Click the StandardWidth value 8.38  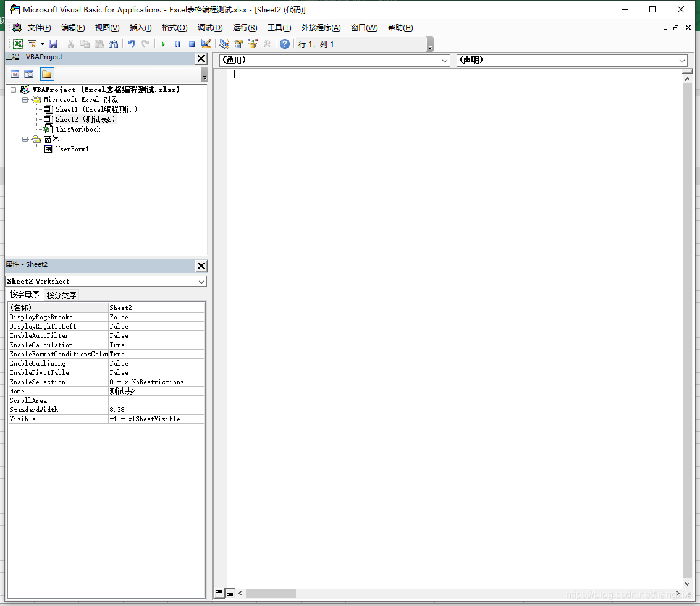pos(156,409)
